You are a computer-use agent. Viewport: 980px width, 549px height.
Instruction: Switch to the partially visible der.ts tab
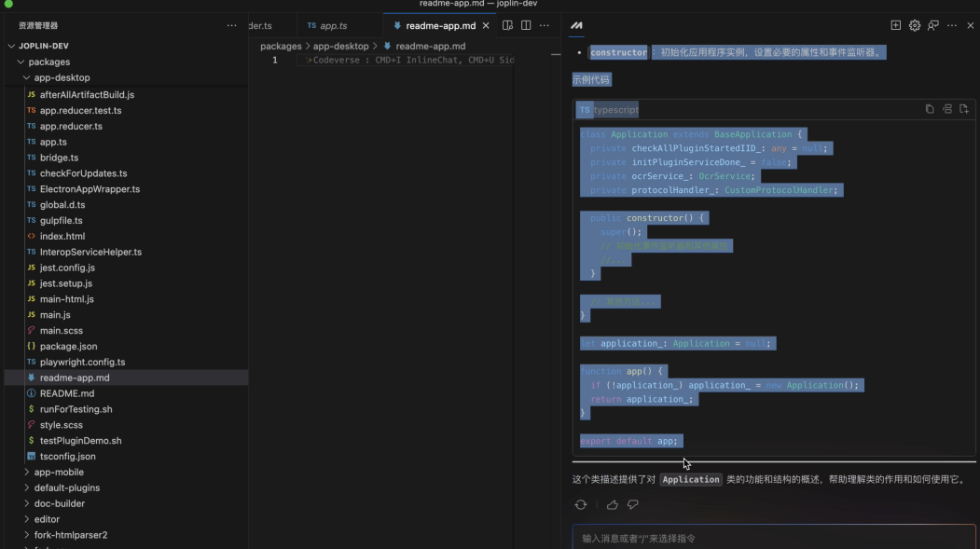point(260,25)
